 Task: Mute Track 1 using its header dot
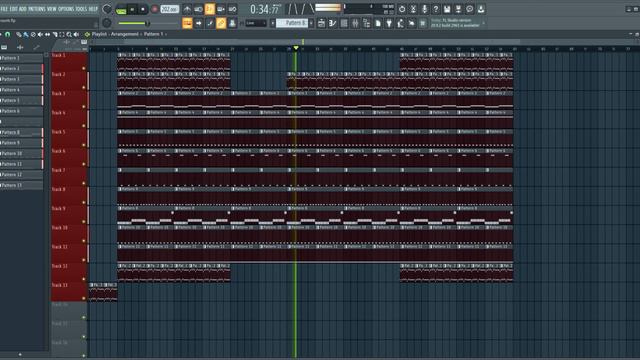84,68
